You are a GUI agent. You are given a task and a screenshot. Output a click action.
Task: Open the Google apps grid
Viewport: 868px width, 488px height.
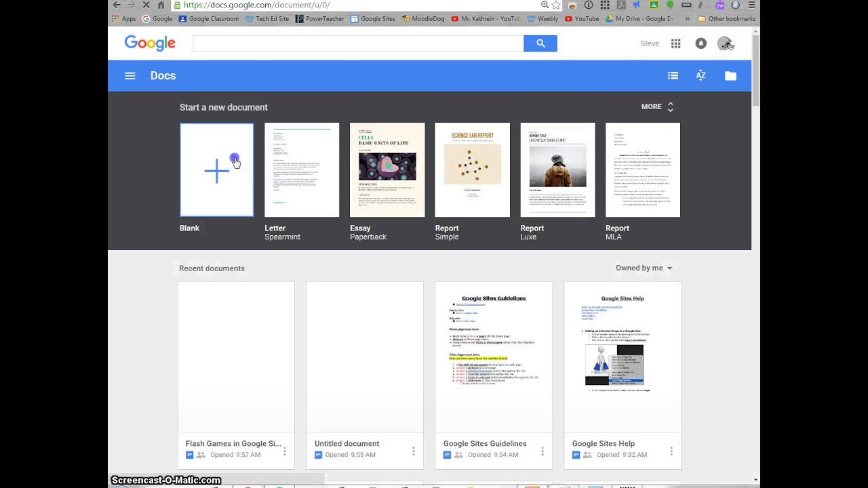(675, 43)
